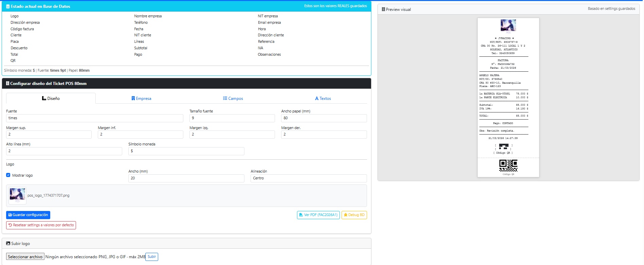
Task: Click the Debug BD button
Action: 354,215
